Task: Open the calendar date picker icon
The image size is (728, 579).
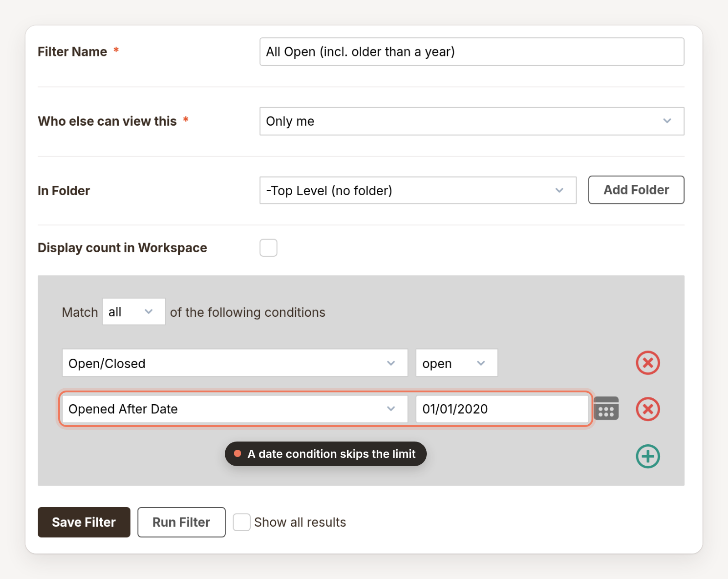Action: (606, 408)
